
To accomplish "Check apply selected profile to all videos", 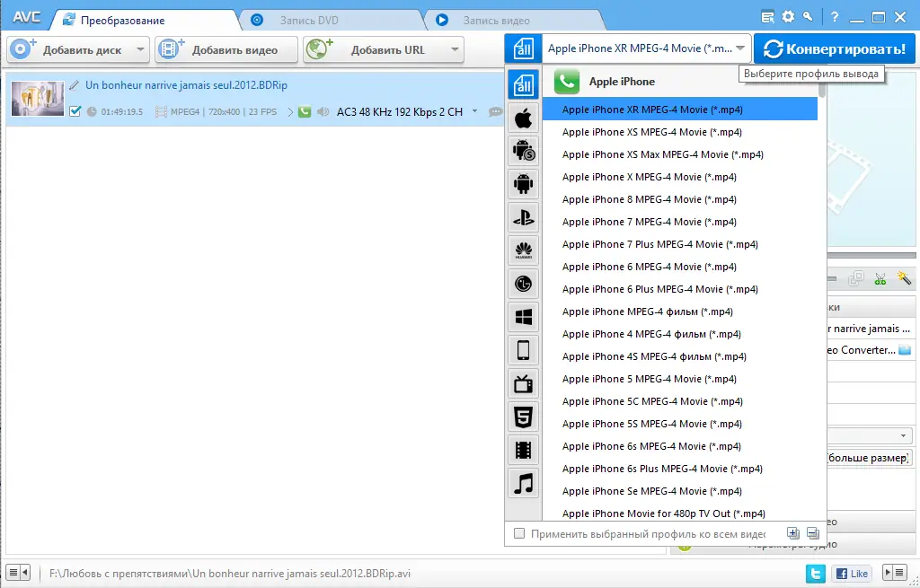I will 519,533.
